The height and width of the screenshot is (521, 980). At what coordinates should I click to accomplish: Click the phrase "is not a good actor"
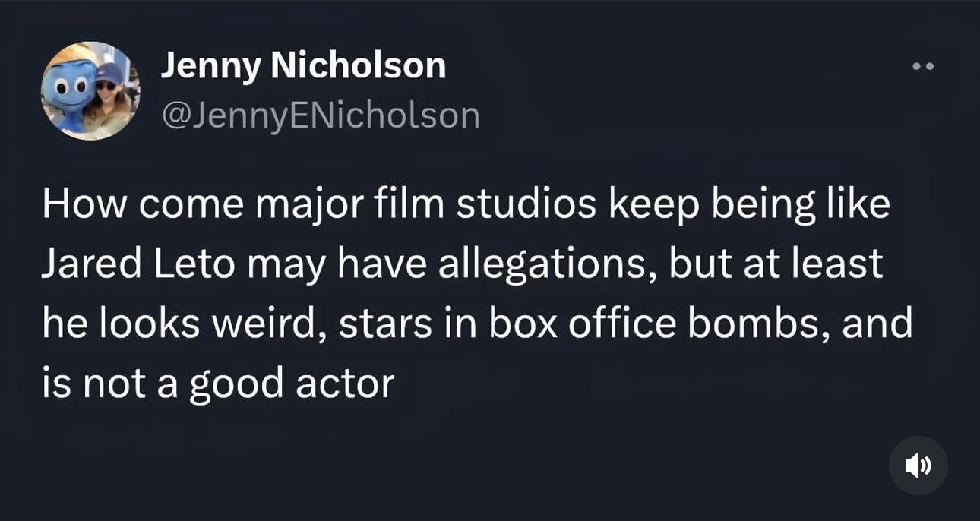click(217, 384)
